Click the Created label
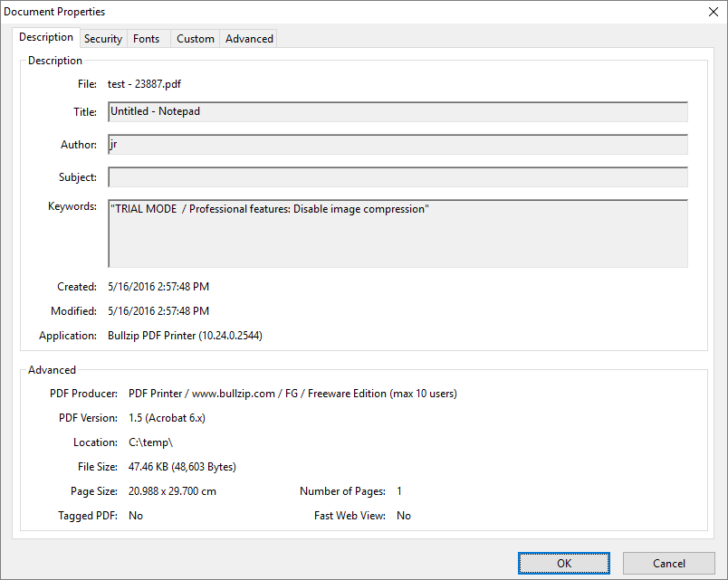 77,287
